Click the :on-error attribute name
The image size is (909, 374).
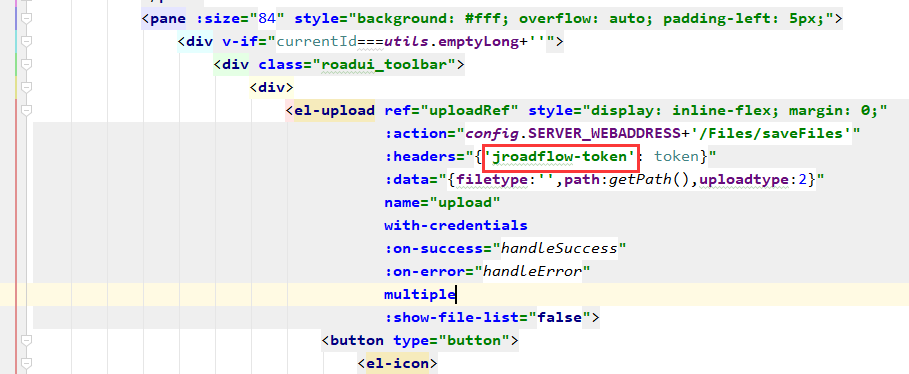[x=424, y=271]
